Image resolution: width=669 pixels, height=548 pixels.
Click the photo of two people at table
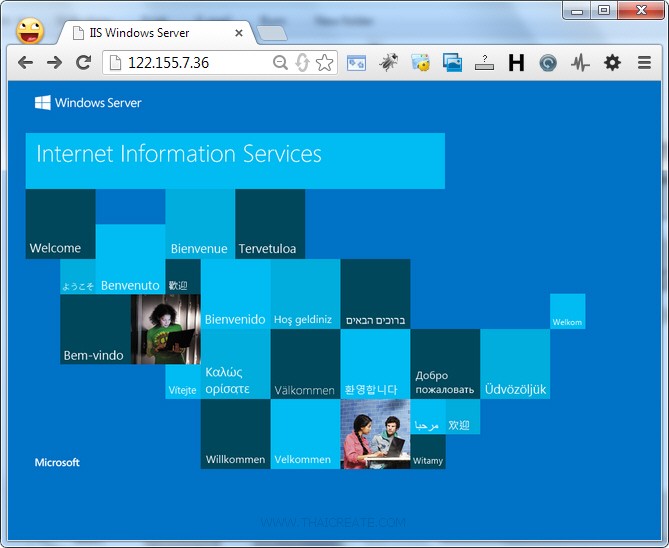coord(375,434)
